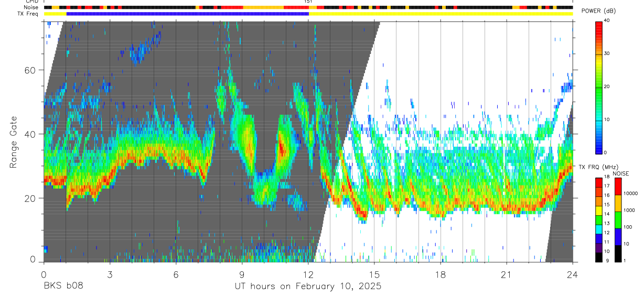Click the "POWER (dB)" colorbar title
This screenshot has height=297, width=644.
pos(598,11)
